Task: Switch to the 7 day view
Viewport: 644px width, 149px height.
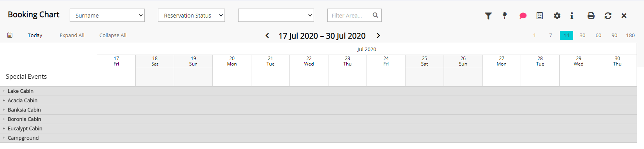Action: click(x=551, y=35)
